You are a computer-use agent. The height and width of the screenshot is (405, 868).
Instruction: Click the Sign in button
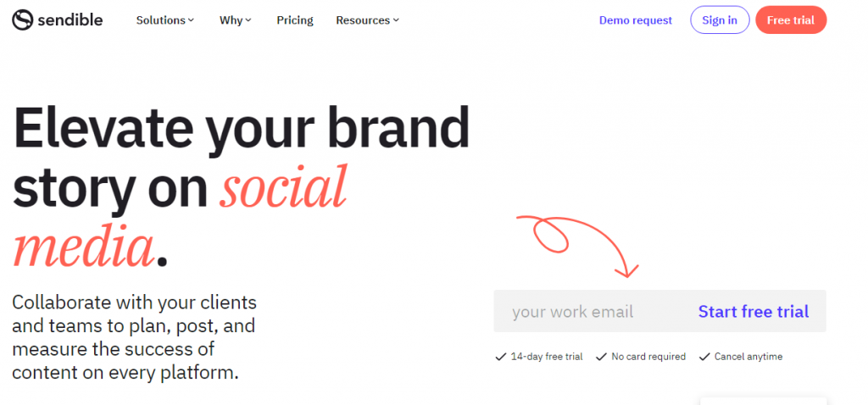720,20
